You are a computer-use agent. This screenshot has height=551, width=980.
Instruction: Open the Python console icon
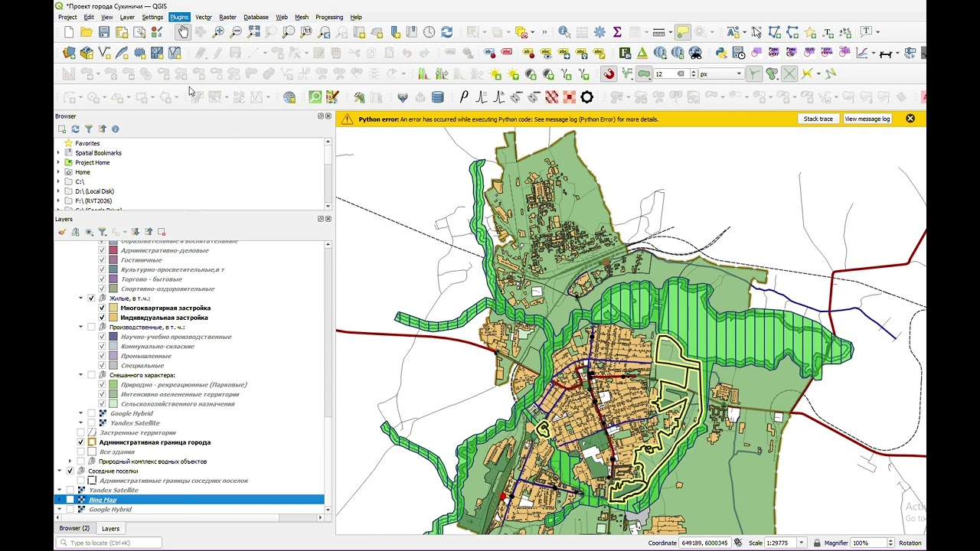[x=720, y=53]
